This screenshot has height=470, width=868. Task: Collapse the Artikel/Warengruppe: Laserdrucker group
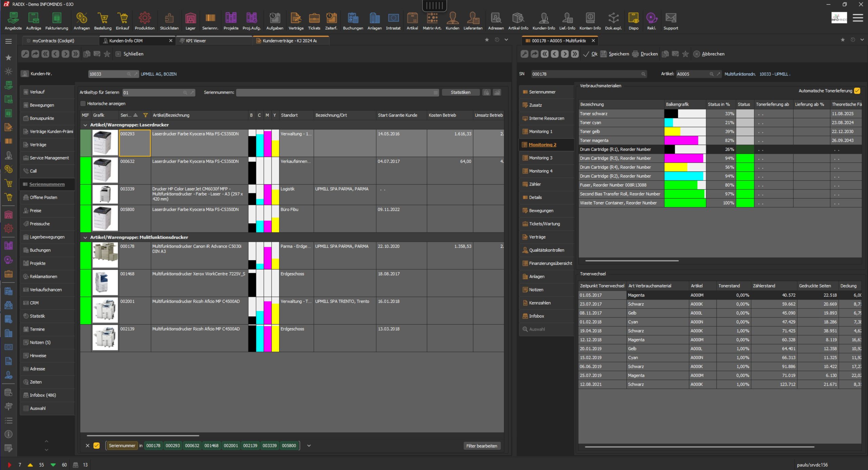pyautogui.click(x=86, y=125)
